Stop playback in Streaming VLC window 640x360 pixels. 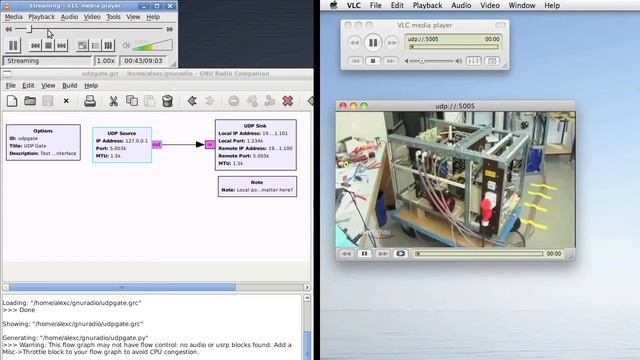click(49, 45)
